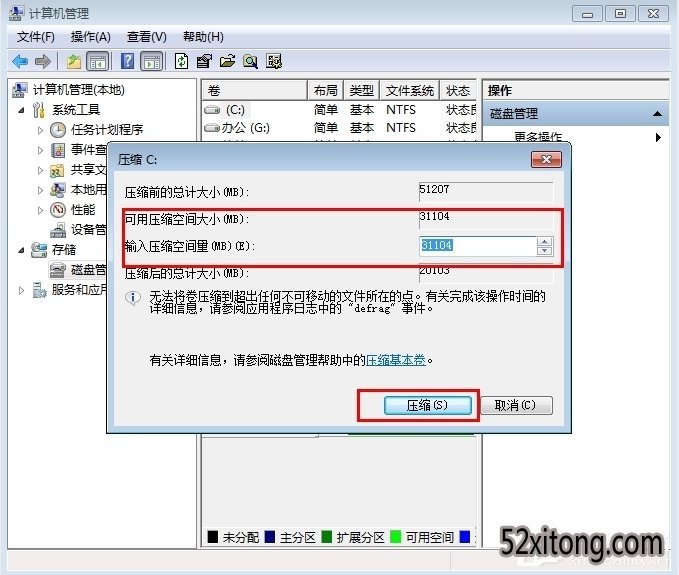679x575 pixels.
Task: Click the 未分配 black legend swatch
Action: [213, 537]
